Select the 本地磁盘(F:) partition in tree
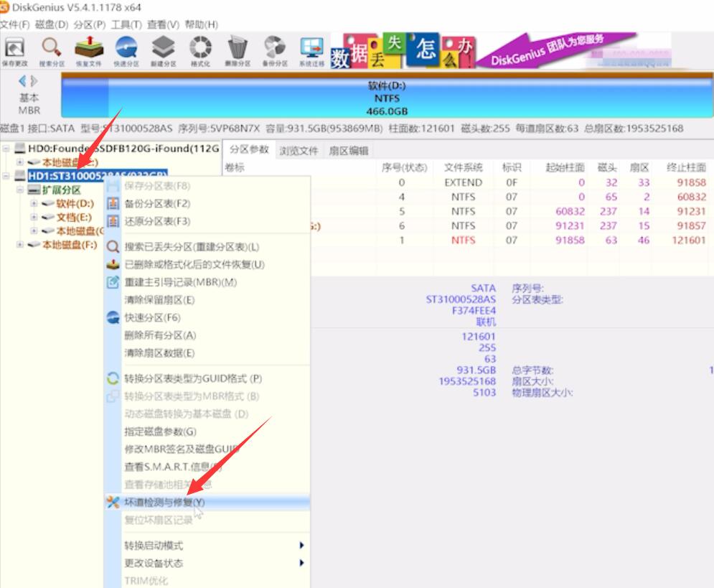Screen dimensions: 714x588 (x=70, y=245)
